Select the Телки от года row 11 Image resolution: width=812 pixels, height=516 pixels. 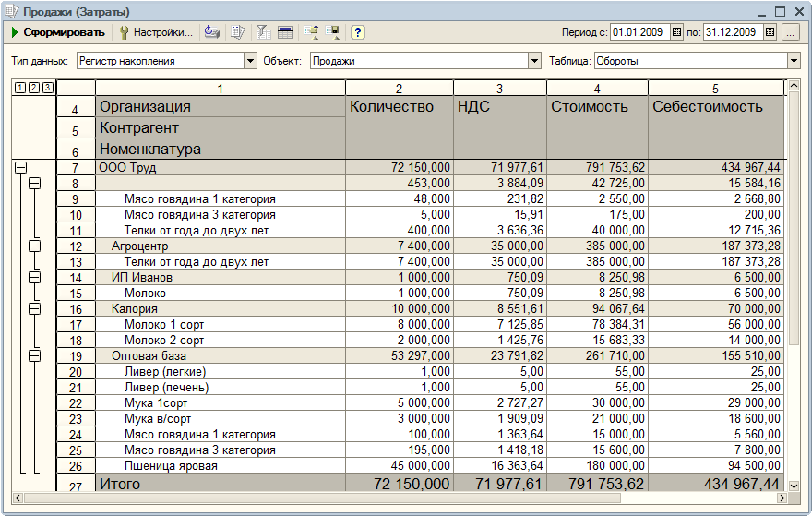point(221,230)
